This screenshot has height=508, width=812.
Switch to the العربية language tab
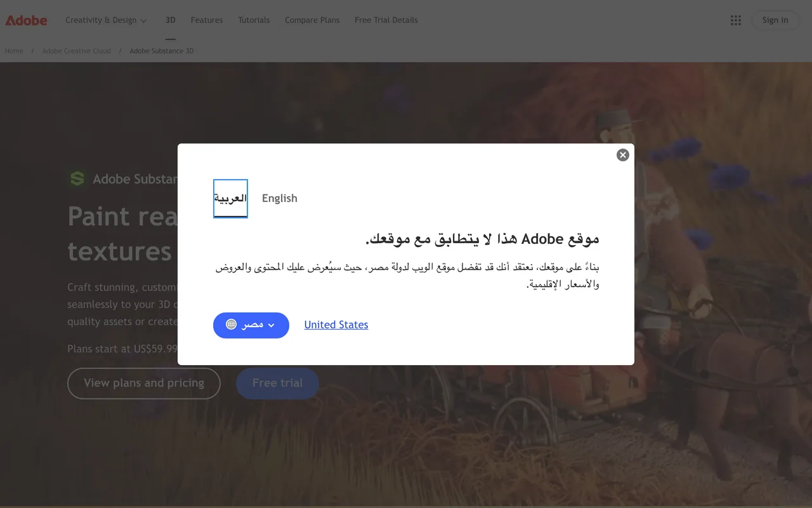(230, 198)
